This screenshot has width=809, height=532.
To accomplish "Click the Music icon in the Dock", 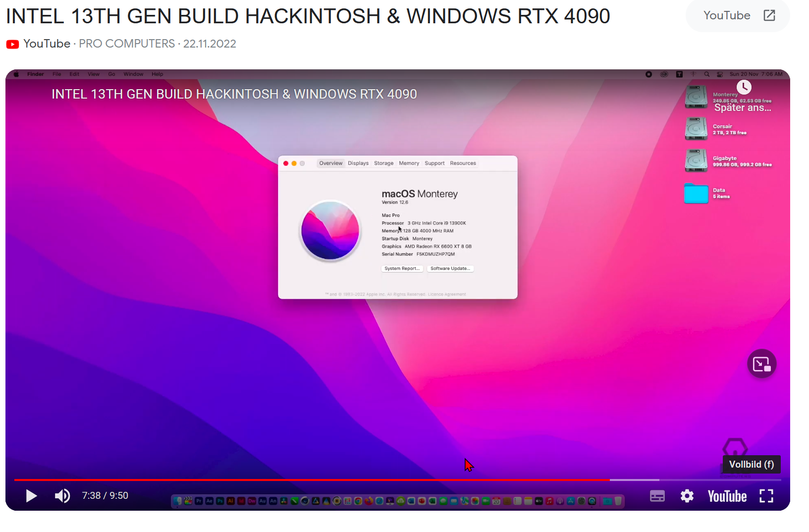I will (x=549, y=501).
